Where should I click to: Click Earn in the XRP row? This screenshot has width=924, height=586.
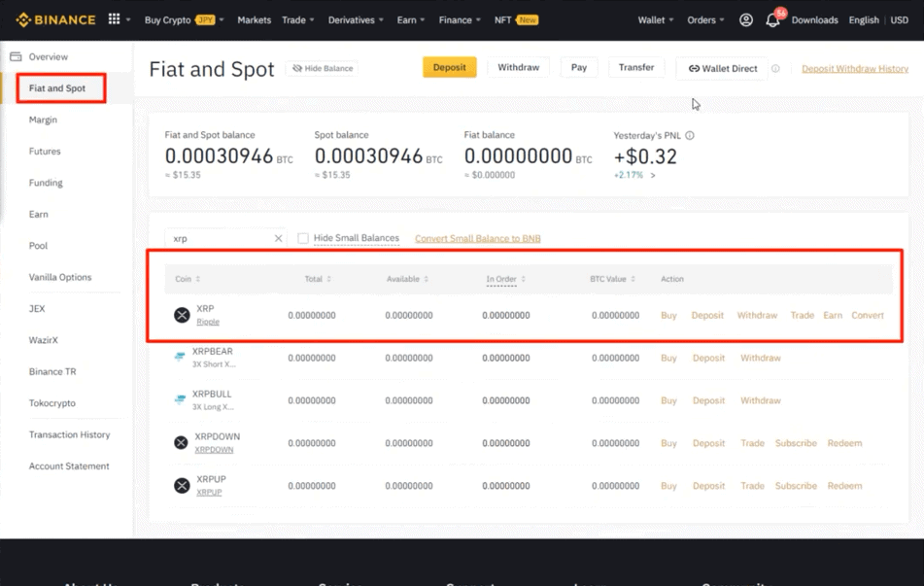pyautogui.click(x=832, y=316)
